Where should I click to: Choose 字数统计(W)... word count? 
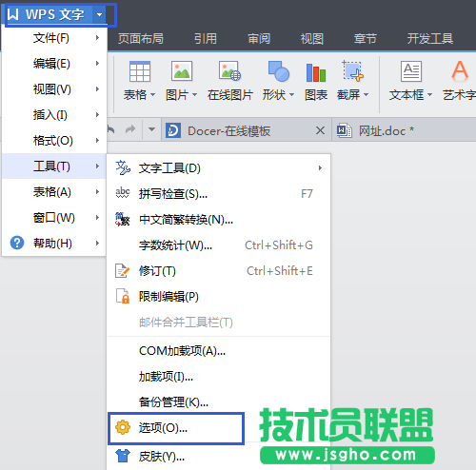219,245
